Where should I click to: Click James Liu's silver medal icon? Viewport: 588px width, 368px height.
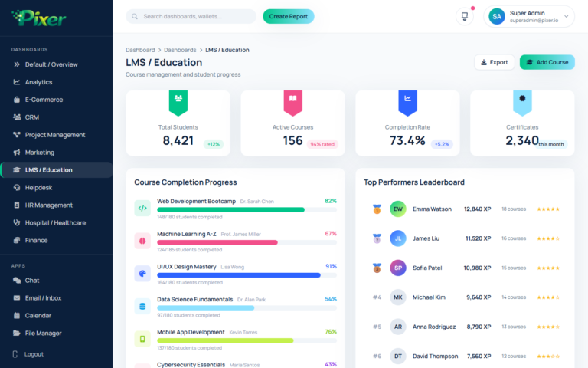click(x=377, y=238)
